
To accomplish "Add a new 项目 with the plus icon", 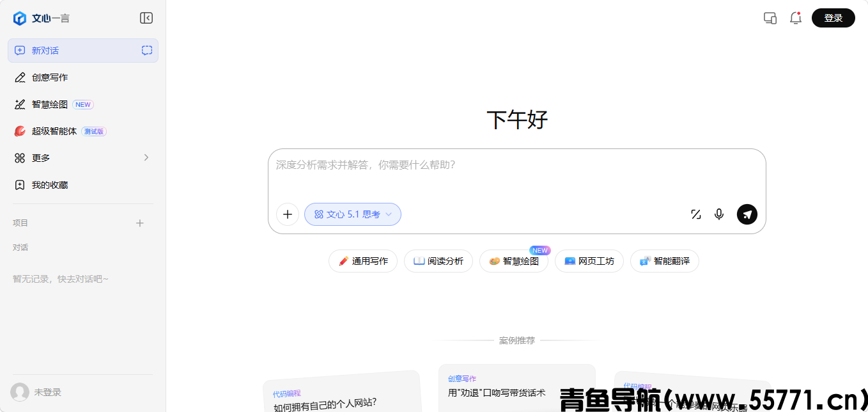I will [x=140, y=223].
